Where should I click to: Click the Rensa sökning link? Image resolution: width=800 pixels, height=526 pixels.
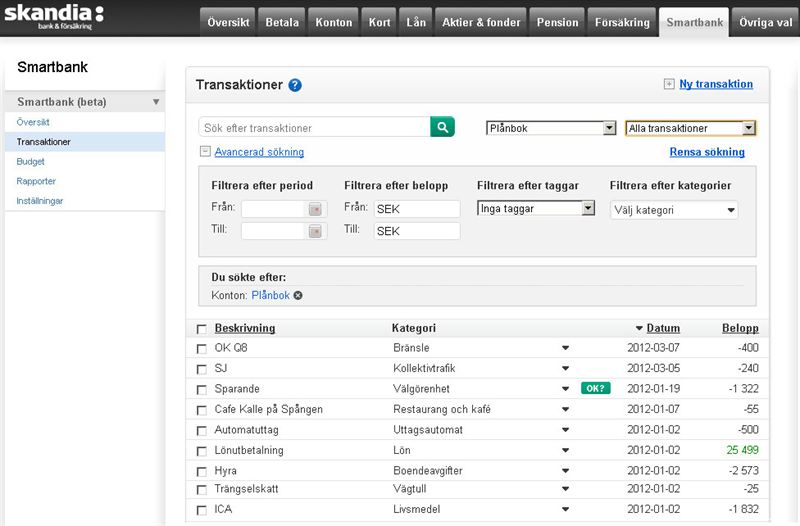pos(706,152)
